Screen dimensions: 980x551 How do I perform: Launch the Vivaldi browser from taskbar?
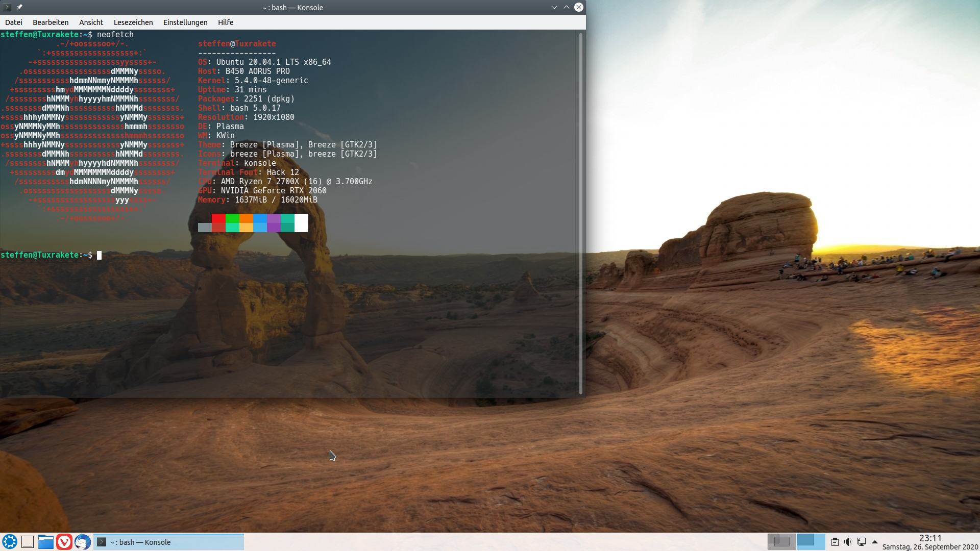coord(64,542)
